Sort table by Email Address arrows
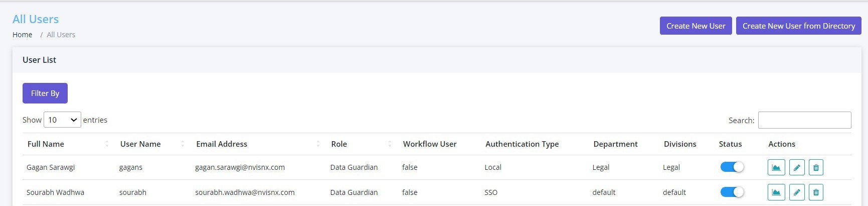Image resolution: width=868 pixels, height=206 pixels. pos(318,144)
